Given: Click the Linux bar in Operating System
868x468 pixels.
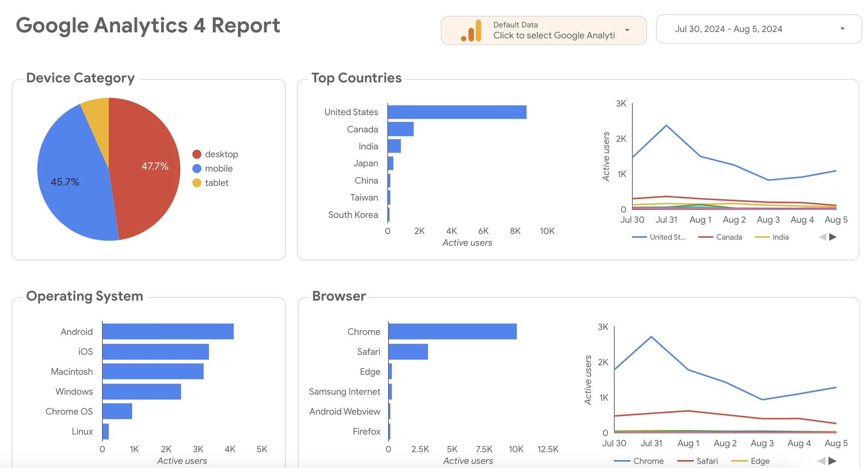Looking at the screenshot, I should [x=105, y=431].
